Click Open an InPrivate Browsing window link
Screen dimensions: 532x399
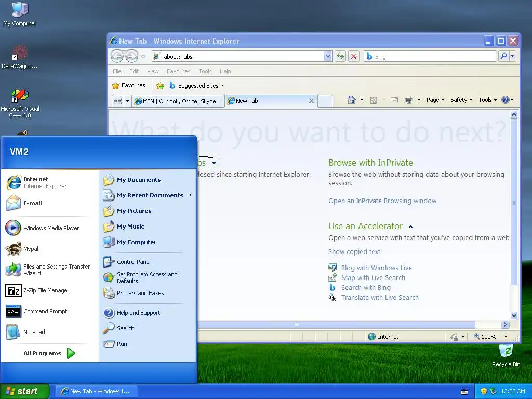(382, 201)
